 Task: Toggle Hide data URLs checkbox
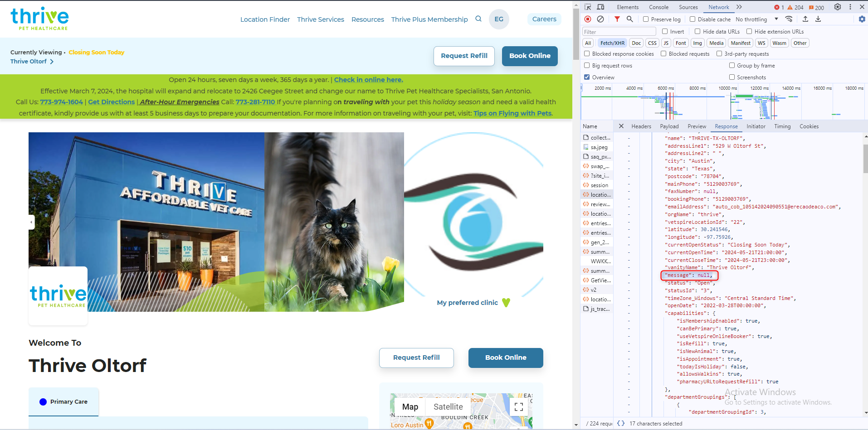pyautogui.click(x=697, y=31)
